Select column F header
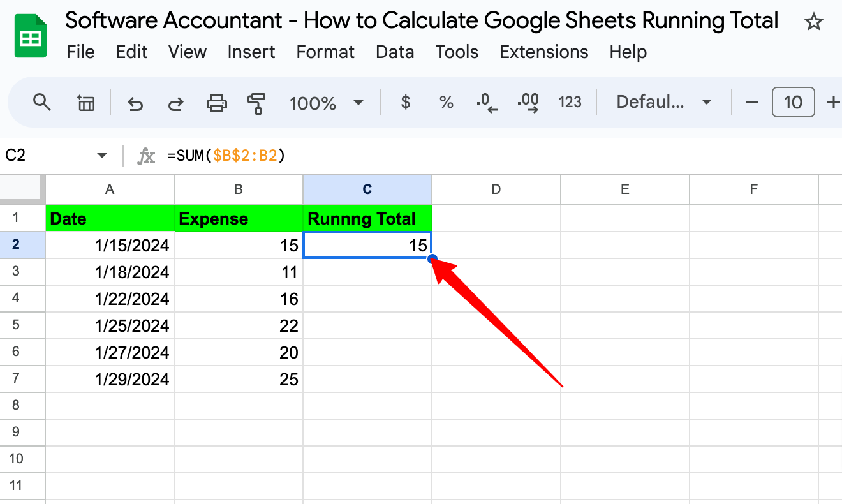 click(x=754, y=189)
